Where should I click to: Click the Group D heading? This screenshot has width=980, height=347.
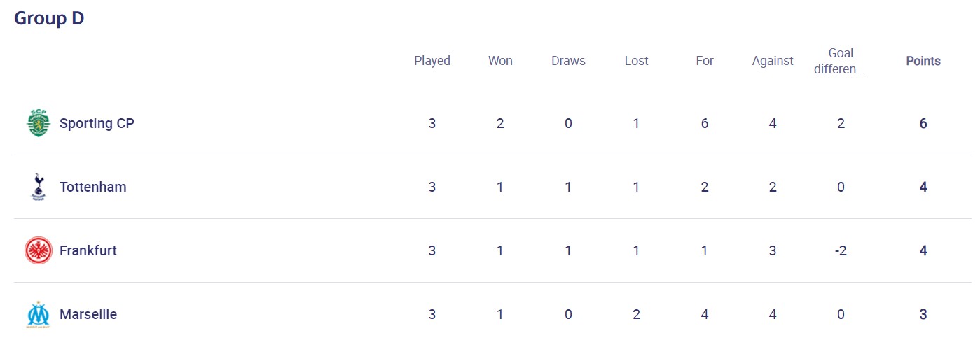(49, 19)
